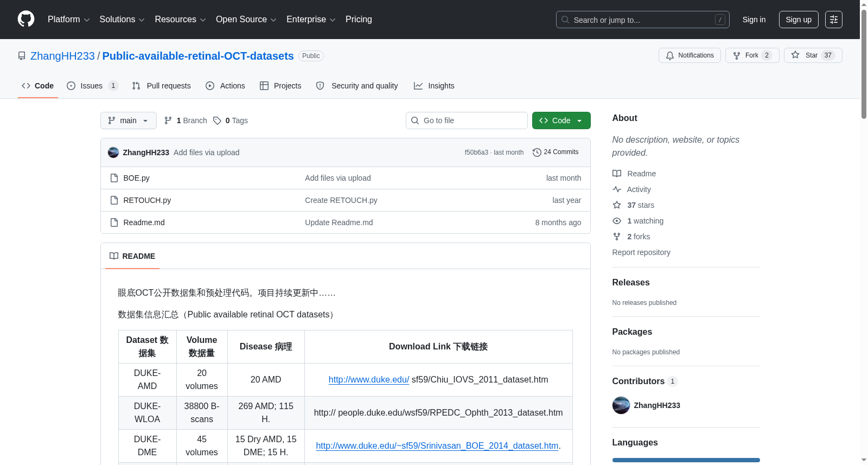Image resolution: width=868 pixels, height=465 pixels.
Task: Focus the Go to file field
Action: point(467,120)
